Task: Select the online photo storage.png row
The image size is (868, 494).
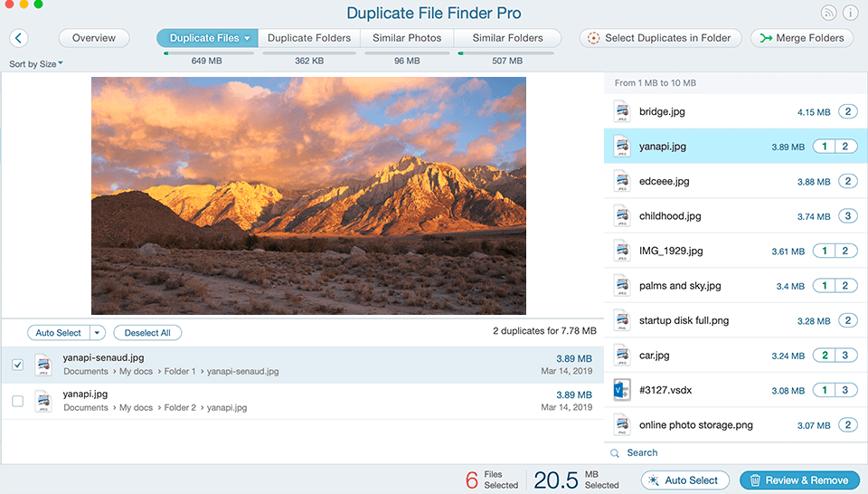Action: [x=736, y=424]
